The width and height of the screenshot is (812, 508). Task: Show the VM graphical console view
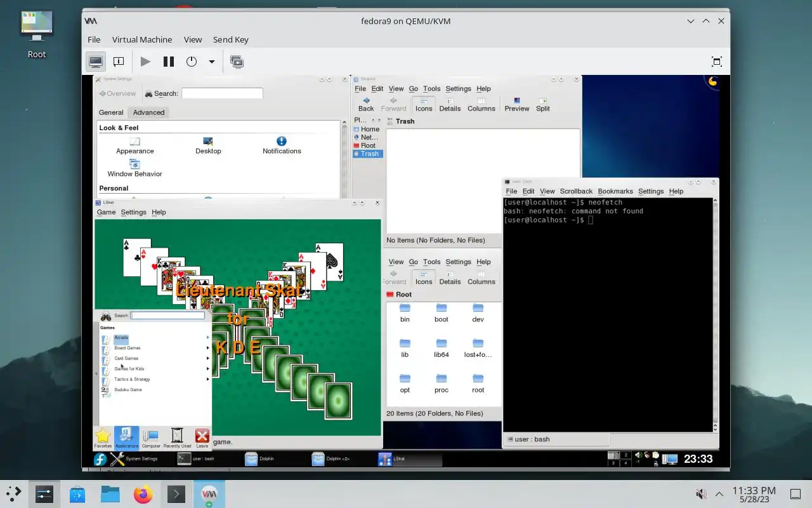(x=96, y=62)
